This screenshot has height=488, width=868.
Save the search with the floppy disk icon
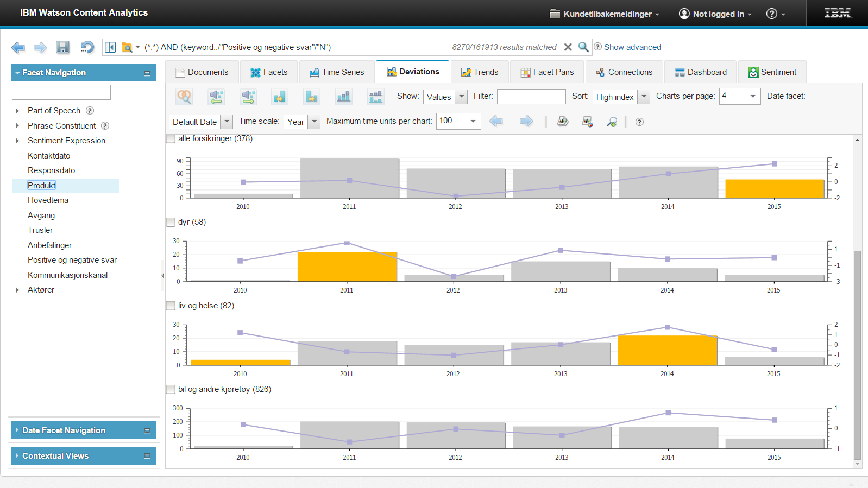tap(63, 47)
